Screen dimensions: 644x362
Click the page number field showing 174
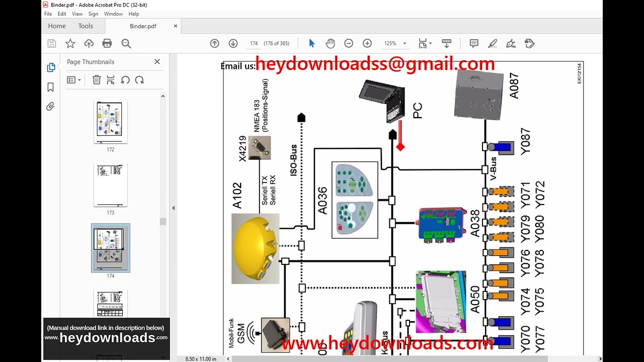(x=254, y=44)
